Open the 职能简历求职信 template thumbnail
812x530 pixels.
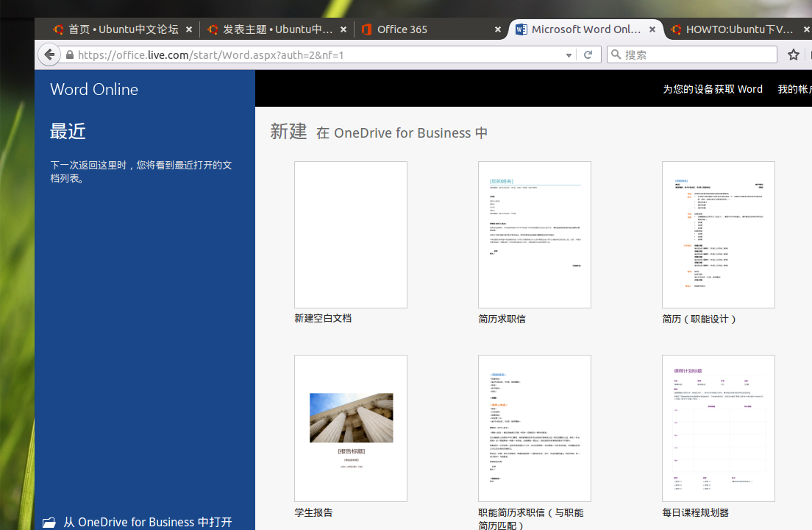pyautogui.click(x=535, y=428)
